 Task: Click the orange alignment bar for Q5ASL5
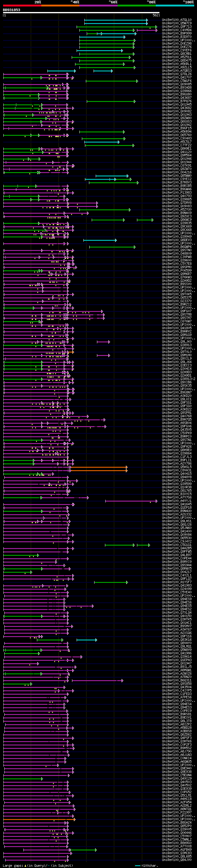(99, 467)
